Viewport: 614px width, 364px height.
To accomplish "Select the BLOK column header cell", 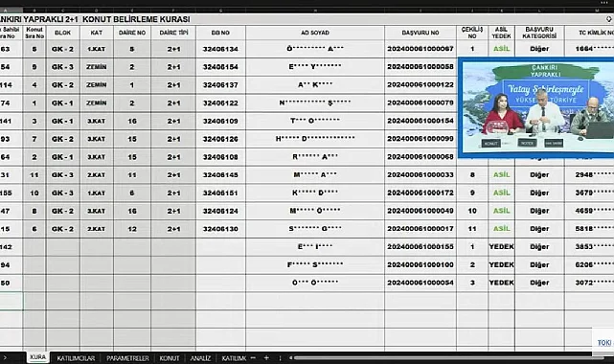I will pos(62,33).
